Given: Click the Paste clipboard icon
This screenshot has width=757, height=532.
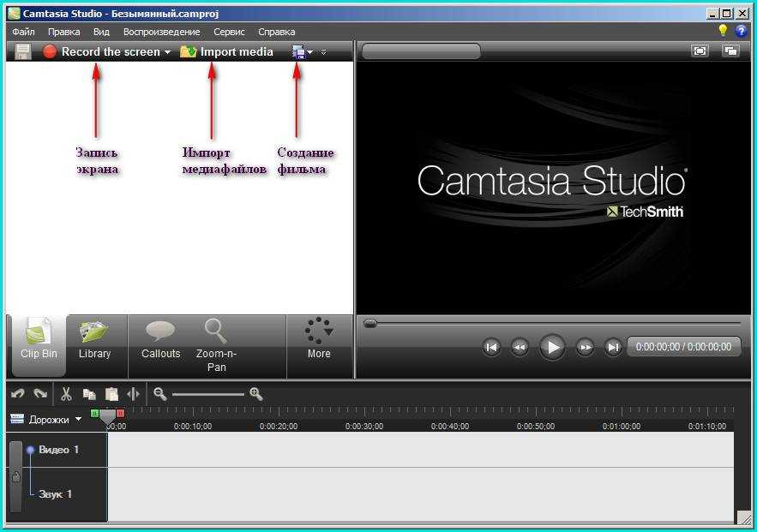Looking at the screenshot, I should click(x=111, y=394).
